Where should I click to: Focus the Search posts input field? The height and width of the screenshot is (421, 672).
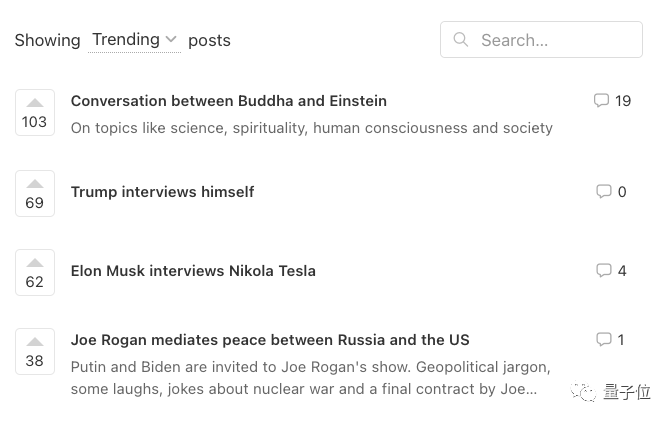[541, 39]
